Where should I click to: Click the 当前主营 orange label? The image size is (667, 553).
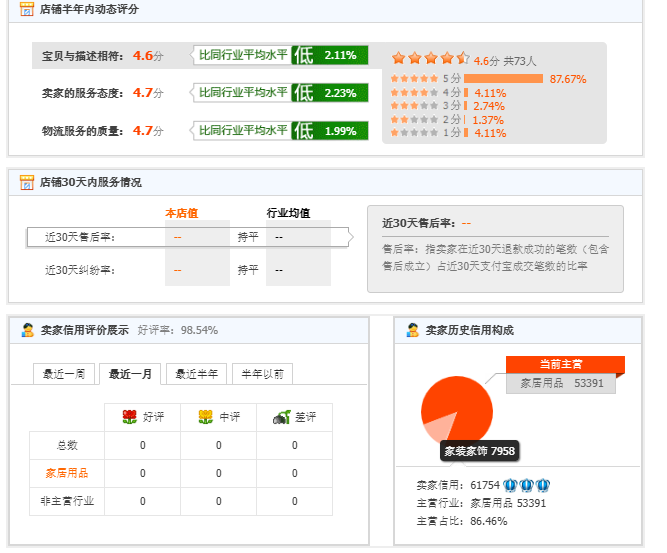tap(565, 364)
